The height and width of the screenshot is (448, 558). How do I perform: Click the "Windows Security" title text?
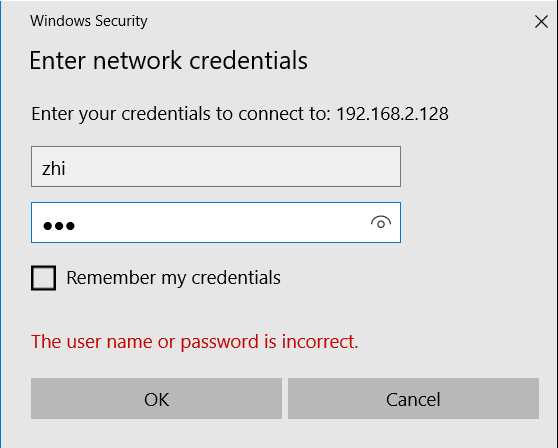point(89,21)
